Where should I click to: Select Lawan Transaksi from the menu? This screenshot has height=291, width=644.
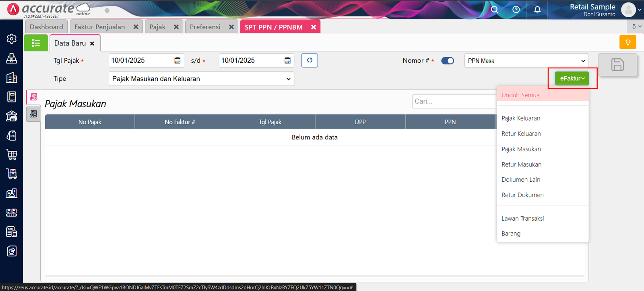522,218
